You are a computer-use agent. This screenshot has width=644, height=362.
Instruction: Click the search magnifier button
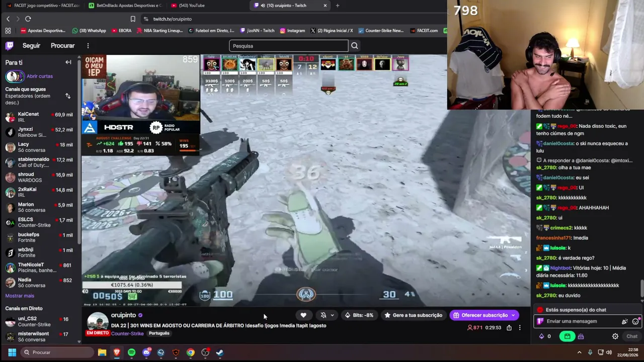355,46
